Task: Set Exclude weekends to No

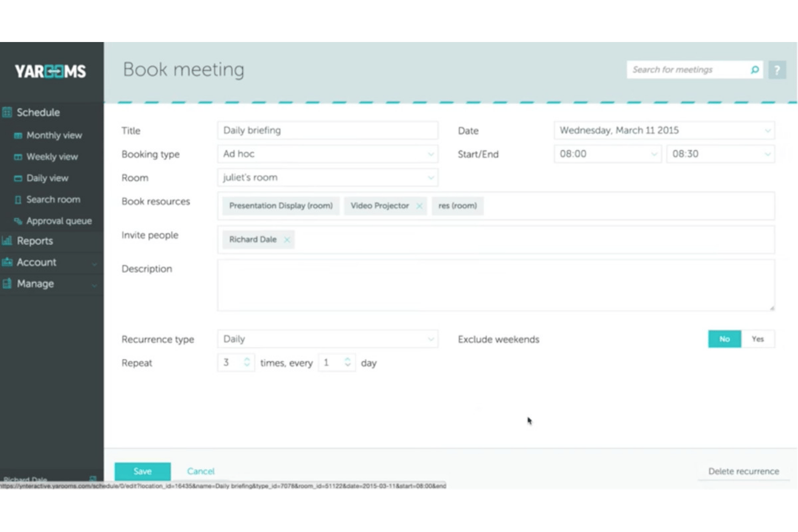Action: point(724,339)
